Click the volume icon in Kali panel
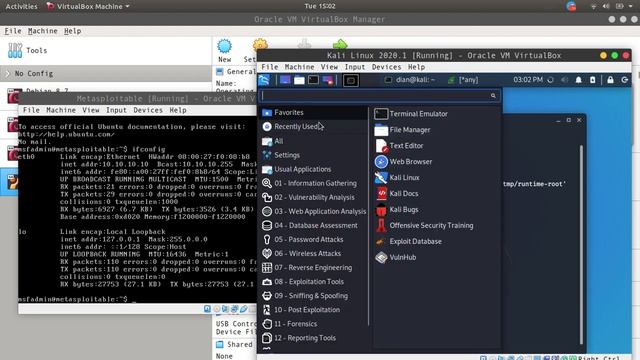 coord(564,80)
